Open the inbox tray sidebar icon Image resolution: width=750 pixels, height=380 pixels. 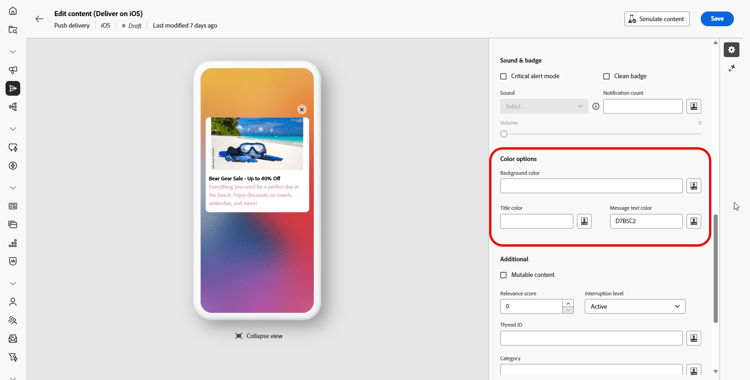click(x=13, y=339)
